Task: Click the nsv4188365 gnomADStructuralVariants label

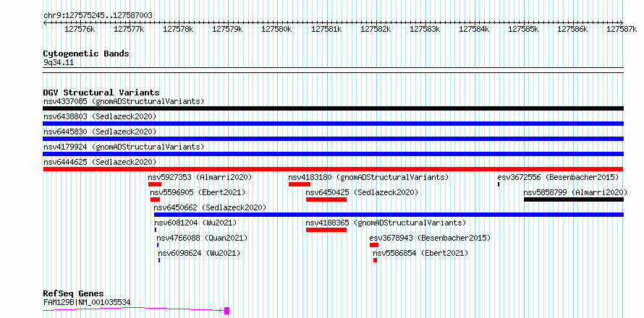Action: click(x=386, y=223)
